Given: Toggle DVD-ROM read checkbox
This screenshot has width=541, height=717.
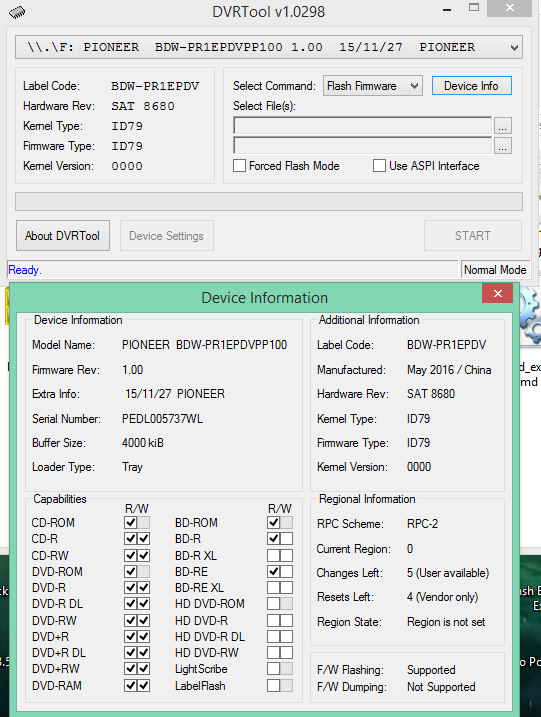Looking at the screenshot, I should (131, 571).
